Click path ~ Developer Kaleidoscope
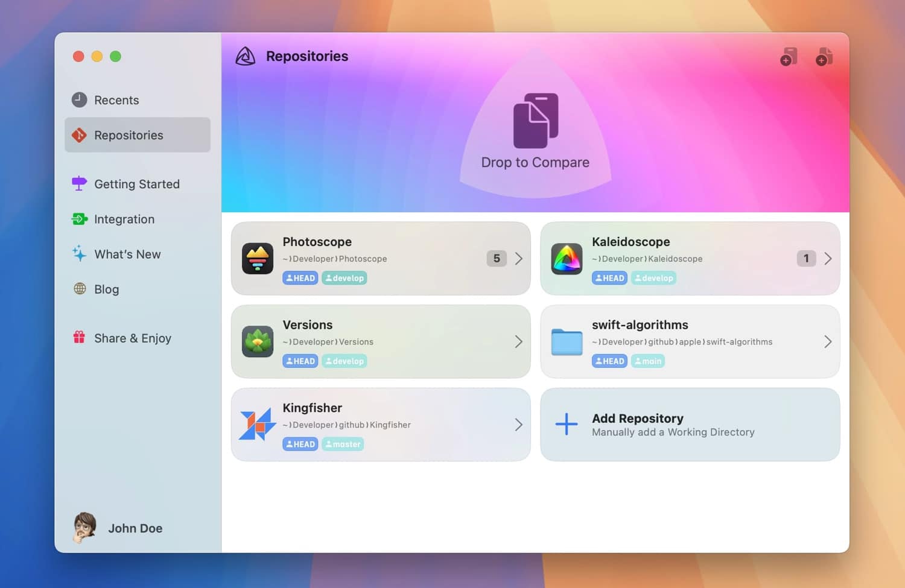 click(x=647, y=259)
